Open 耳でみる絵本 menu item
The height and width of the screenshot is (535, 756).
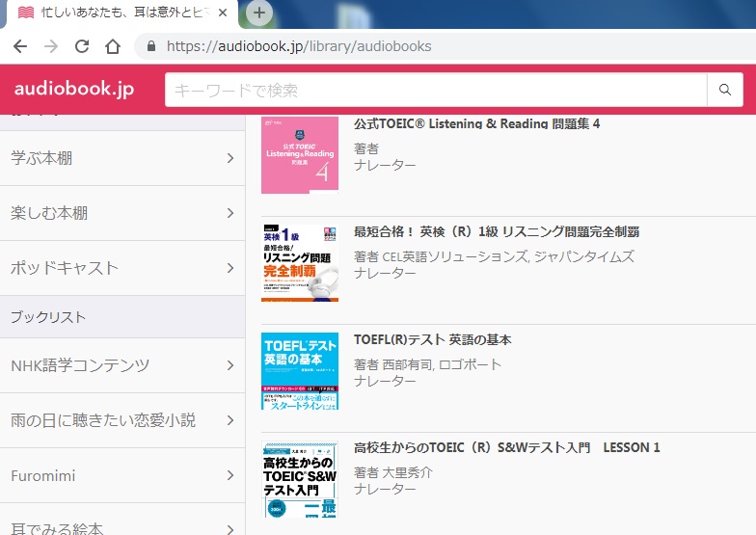122,520
